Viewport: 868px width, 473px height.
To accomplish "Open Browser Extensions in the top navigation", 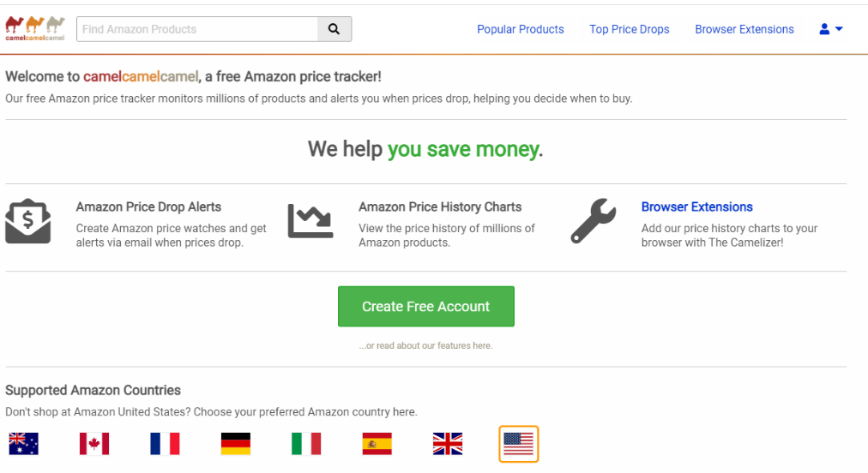I will coord(744,29).
